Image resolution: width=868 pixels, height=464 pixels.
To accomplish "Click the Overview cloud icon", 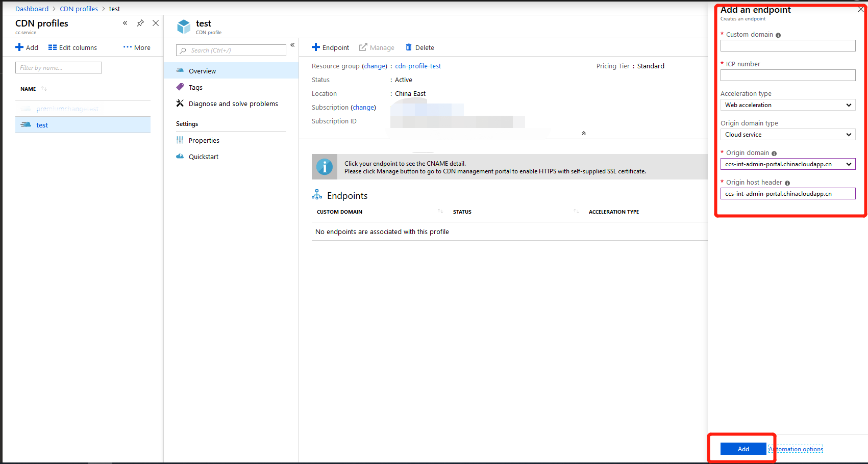I will [x=180, y=70].
